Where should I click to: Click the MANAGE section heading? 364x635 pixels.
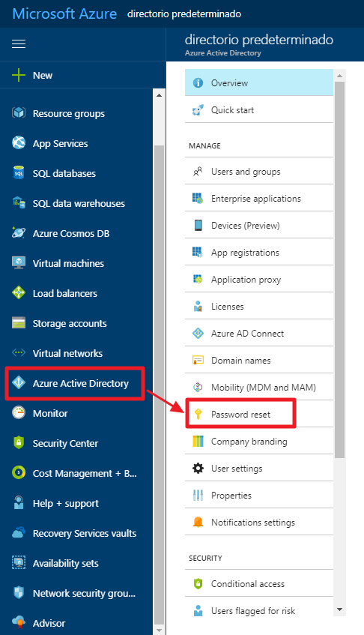[x=204, y=145]
